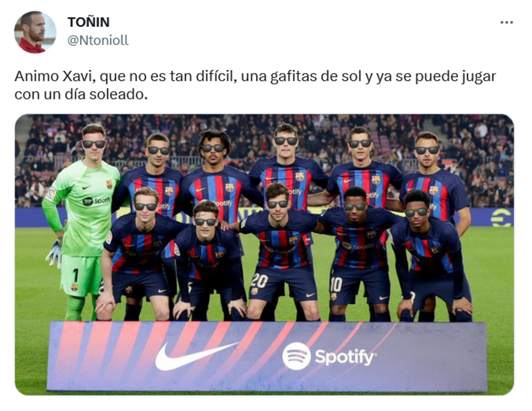Click TOÑIN's round profile avatar

pos(35,32)
